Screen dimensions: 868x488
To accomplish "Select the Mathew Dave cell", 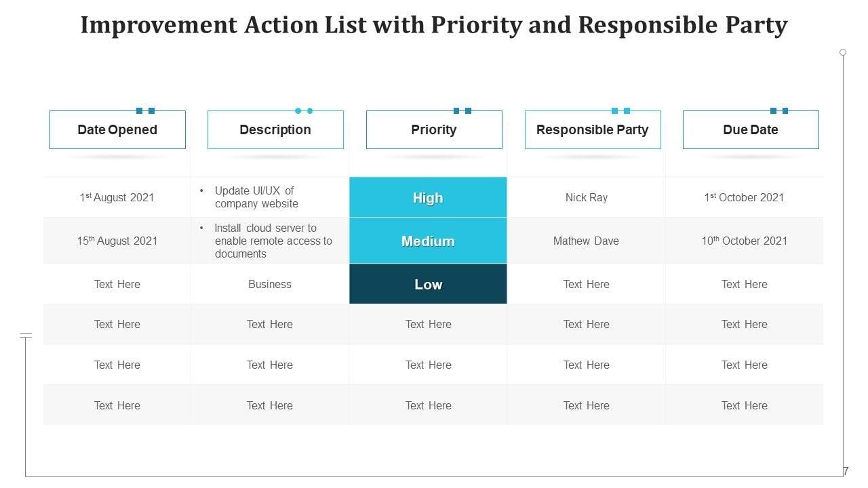I will (x=587, y=241).
